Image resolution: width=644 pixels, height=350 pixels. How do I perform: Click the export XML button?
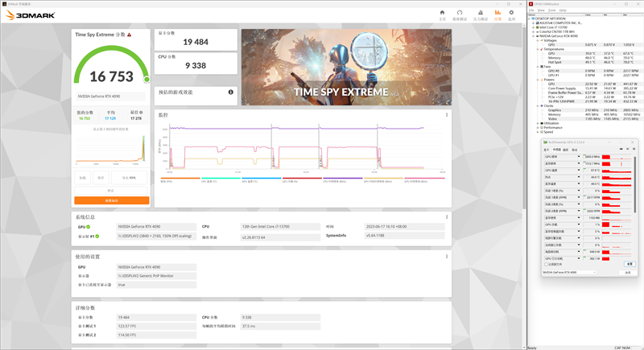pyautogui.click(x=129, y=178)
